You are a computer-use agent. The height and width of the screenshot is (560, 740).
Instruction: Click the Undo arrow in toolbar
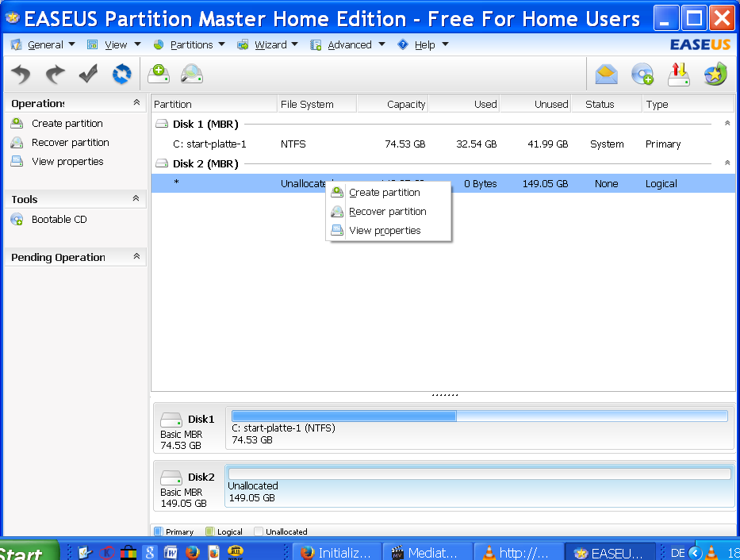point(21,74)
